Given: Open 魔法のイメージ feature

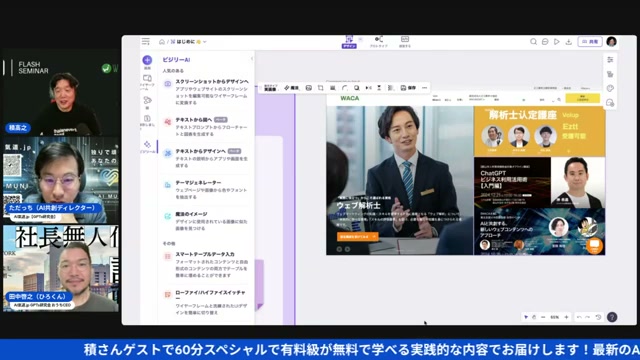Looking at the screenshot, I should tap(206, 221).
